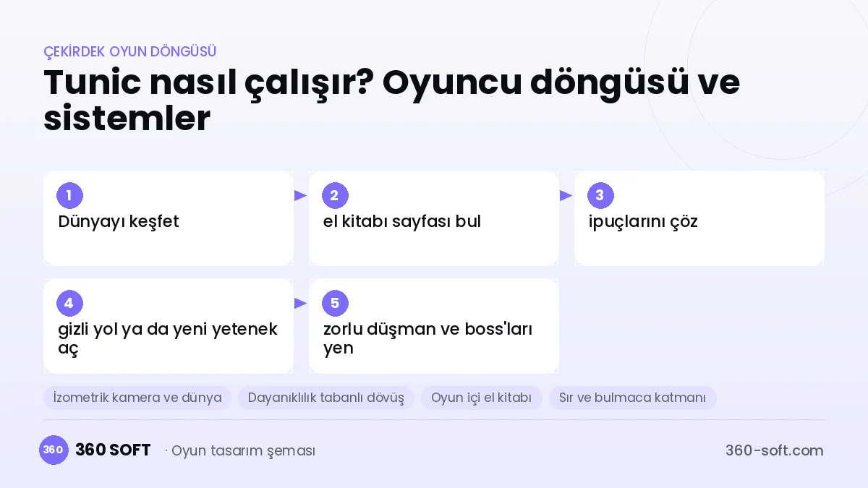Select step badge number 2
The image size is (868, 488).
[335, 195]
